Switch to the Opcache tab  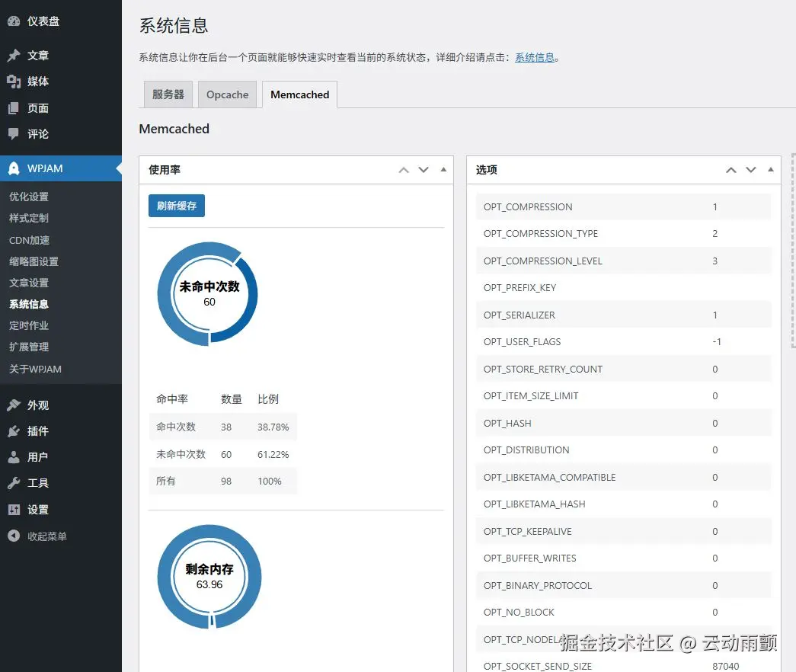click(228, 94)
